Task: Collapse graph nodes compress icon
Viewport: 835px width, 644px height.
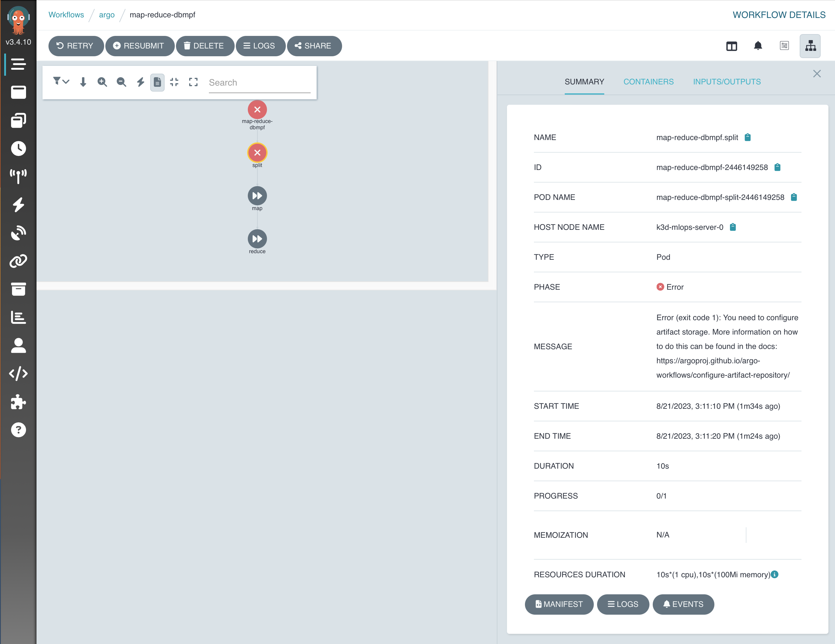Action: 174,82
